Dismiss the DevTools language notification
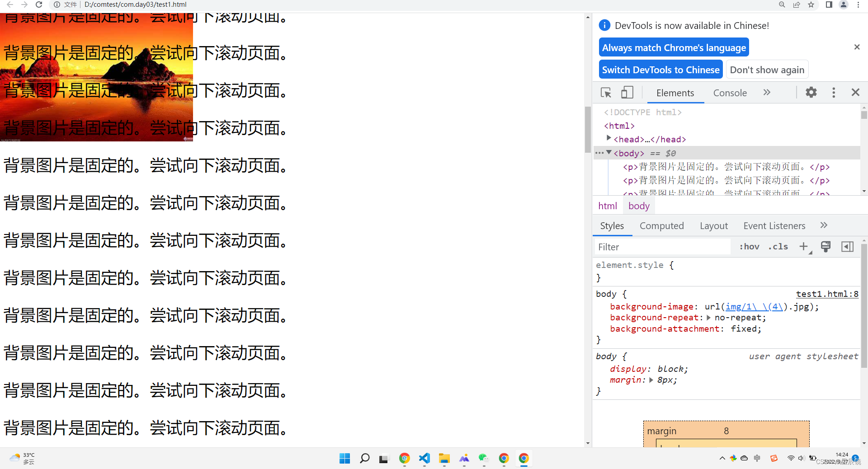This screenshot has width=868, height=469. click(857, 47)
